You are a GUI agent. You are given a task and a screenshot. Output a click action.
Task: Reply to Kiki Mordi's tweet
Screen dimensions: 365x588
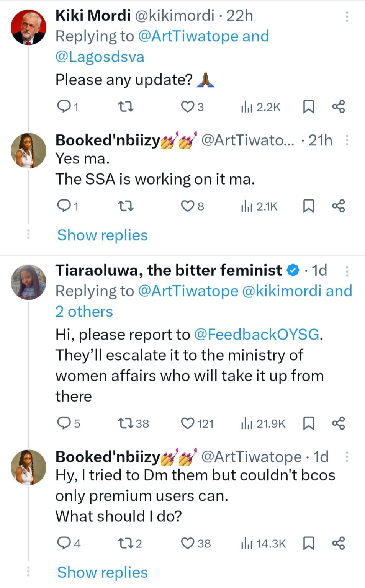(63, 107)
